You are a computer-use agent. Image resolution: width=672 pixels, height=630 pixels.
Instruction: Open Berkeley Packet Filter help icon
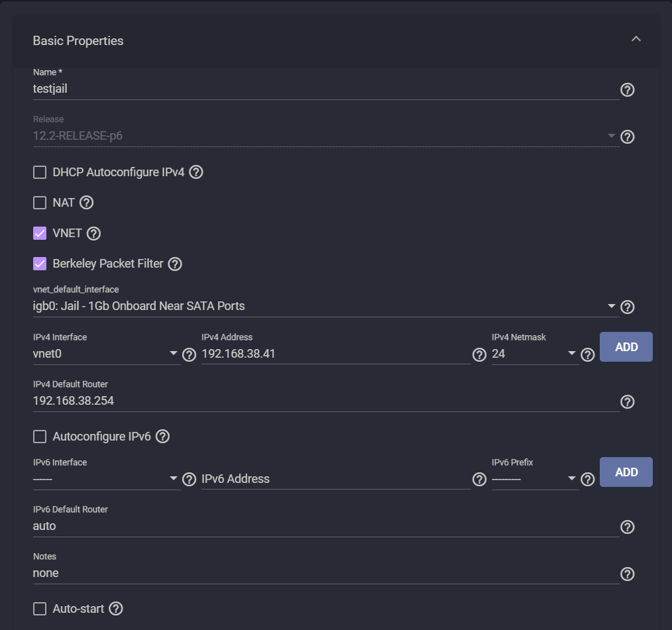pyautogui.click(x=175, y=264)
